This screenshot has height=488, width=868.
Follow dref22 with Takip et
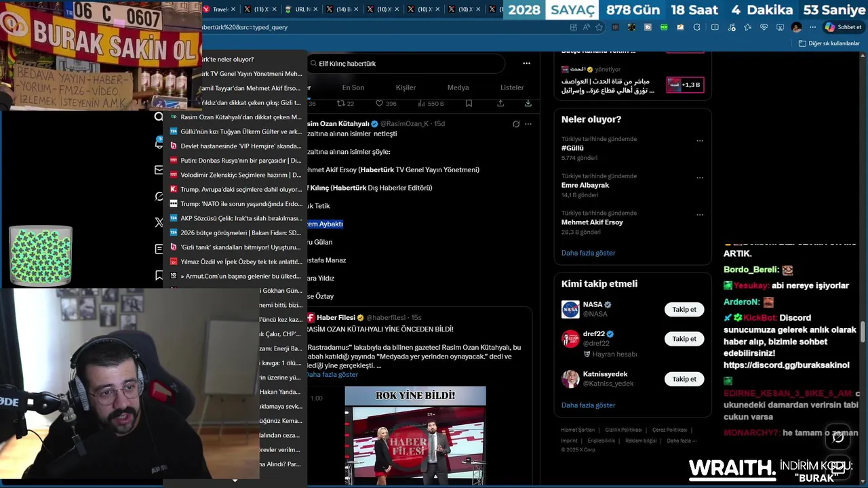(684, 339)
